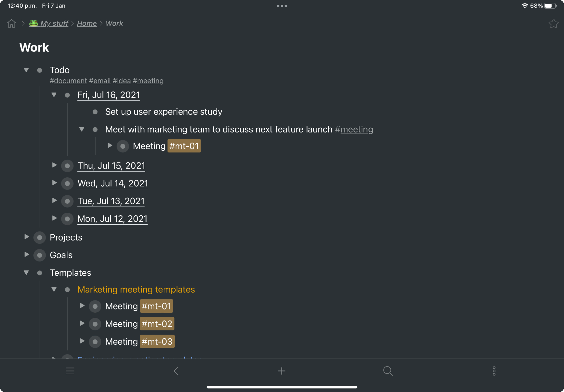The height and width of the screenshot is (392, 564).
Task: Expand Thu, Jul 15, 2021 entry
Action: [x=54, y=165]
